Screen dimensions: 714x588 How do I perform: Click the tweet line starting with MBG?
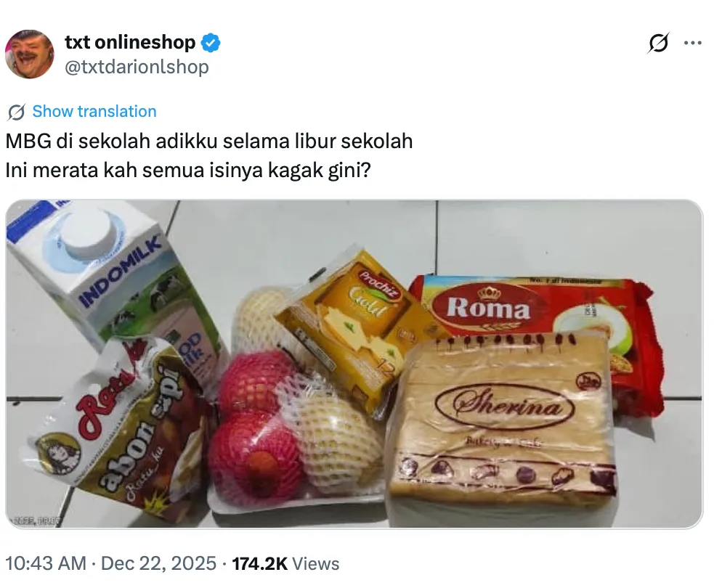click(209, 141)
